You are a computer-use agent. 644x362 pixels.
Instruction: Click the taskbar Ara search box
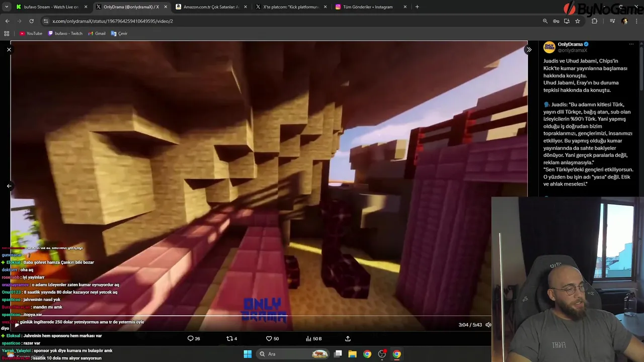(293, 354)
